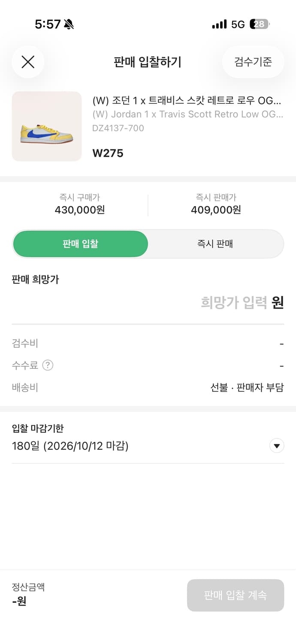Close the 판매 입찰하기 screen
Screen dimensions: 296x644
point(28,62)
